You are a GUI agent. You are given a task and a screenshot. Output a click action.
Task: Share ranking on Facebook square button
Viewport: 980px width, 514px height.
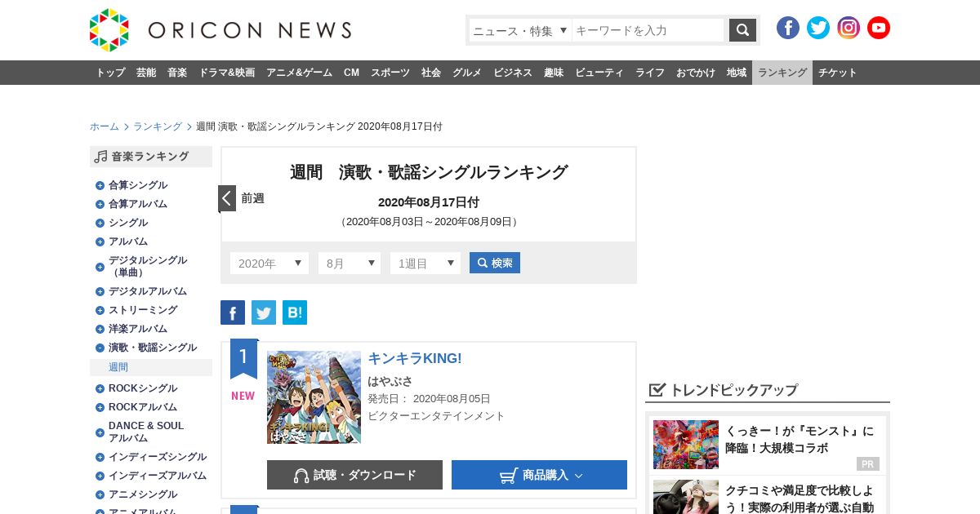(x=233, y=312)
